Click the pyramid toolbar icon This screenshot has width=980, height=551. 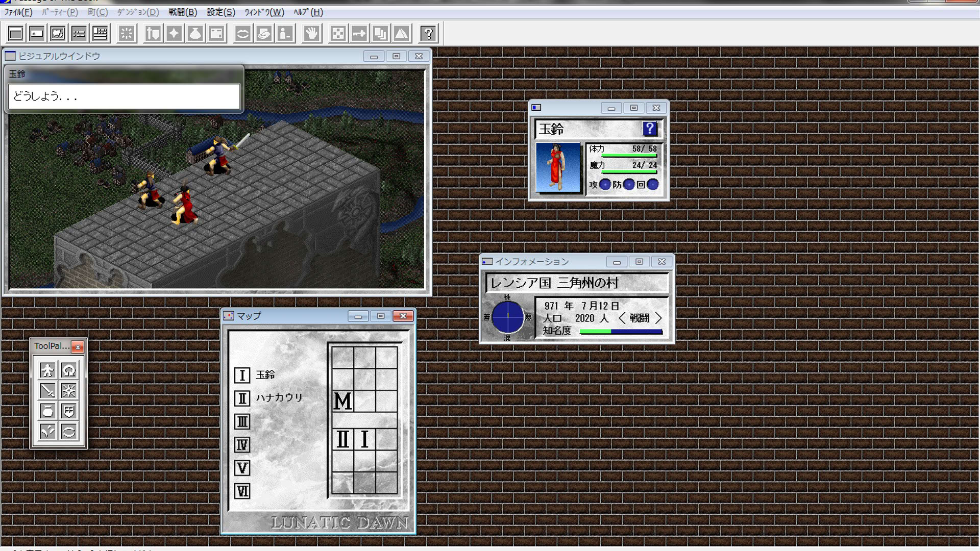[402, 34]
